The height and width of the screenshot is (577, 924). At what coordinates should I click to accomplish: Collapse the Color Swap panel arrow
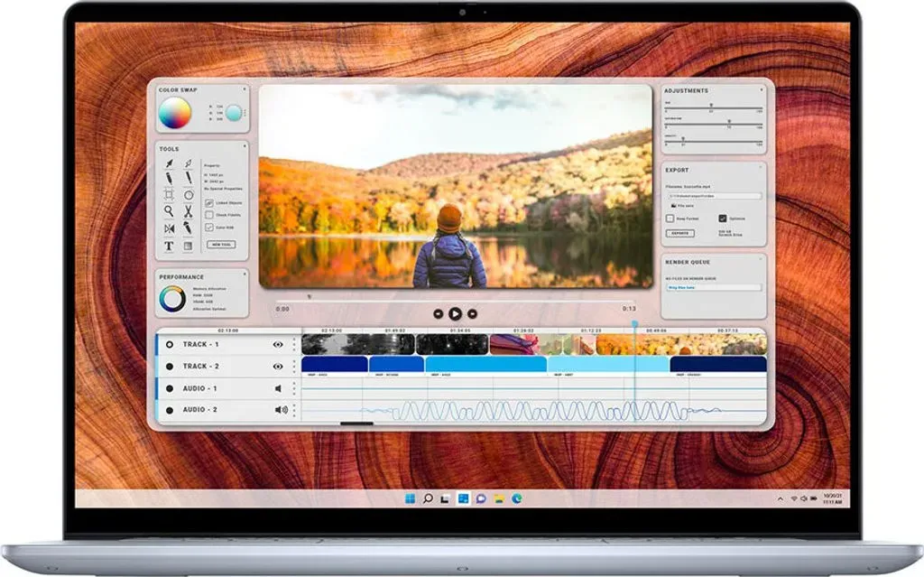click(x=243, y=89)
